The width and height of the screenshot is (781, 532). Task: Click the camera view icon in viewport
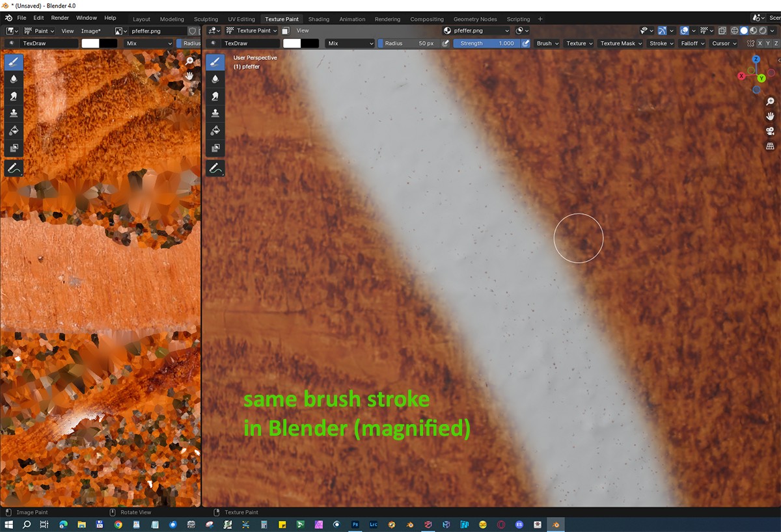[771, 131]
